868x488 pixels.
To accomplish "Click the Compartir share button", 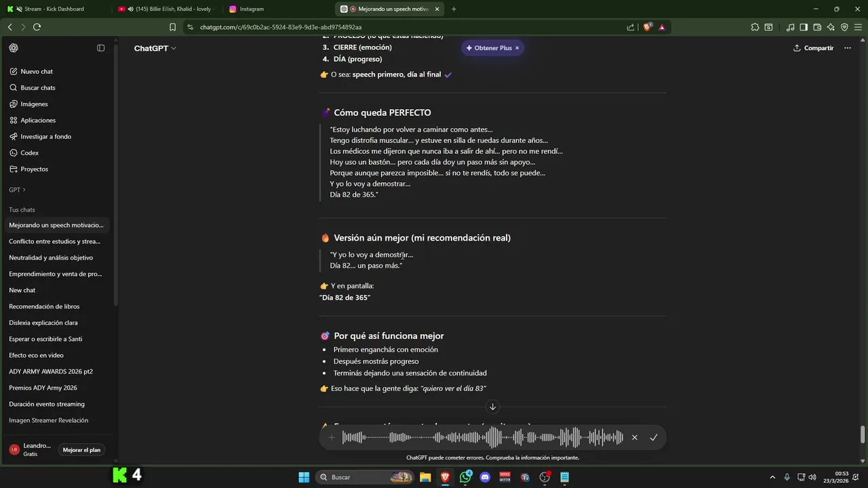I will pos(813,48).
